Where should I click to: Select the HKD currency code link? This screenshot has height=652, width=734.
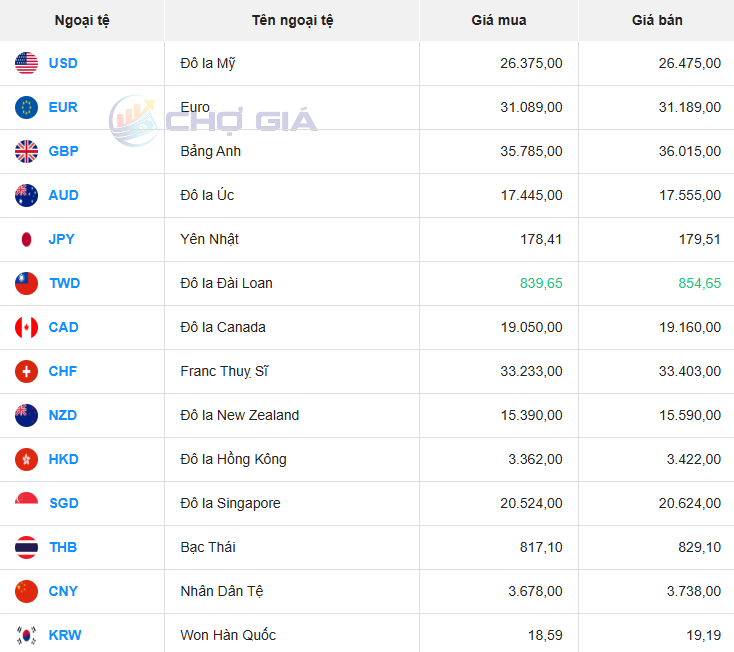point(64,459)
